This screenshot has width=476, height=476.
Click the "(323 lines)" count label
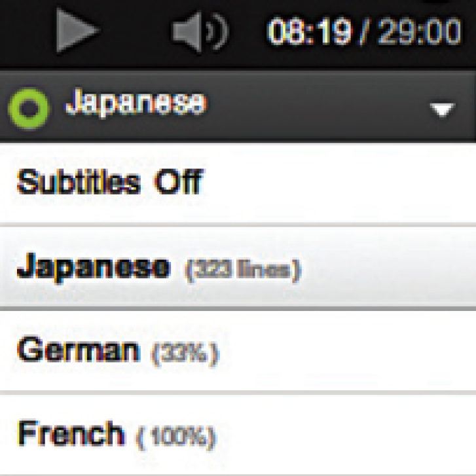click(x=242, y=270)
